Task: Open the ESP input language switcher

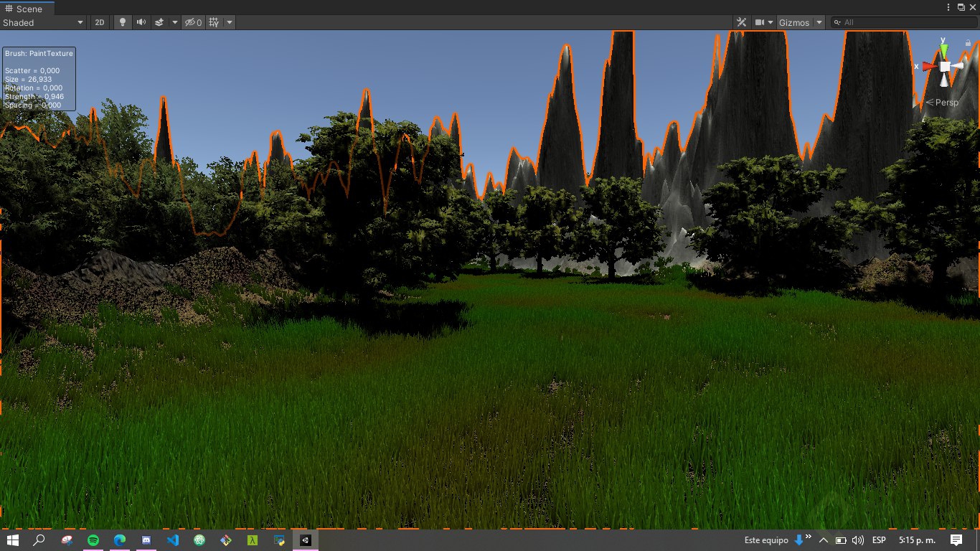Action: 879,540
